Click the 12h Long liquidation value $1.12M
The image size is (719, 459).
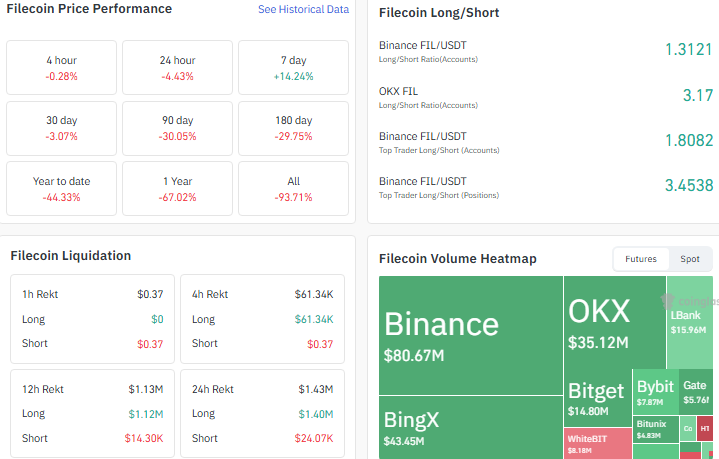point(145,414)
